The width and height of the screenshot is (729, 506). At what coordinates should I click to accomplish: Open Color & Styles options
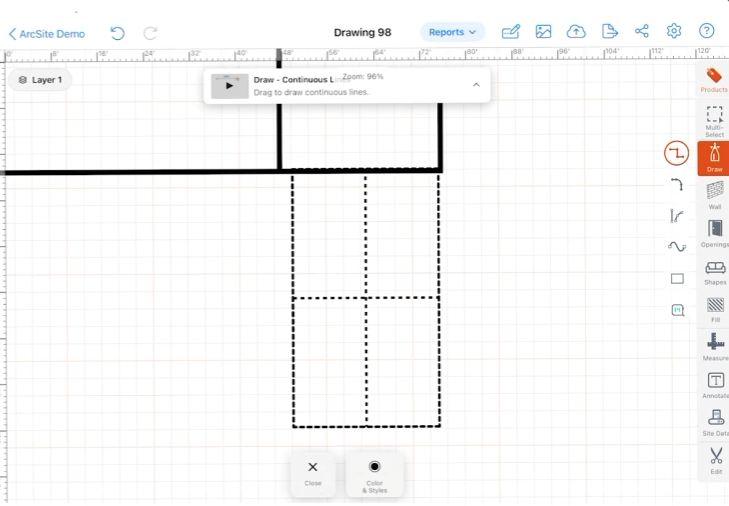pos(374,476)
